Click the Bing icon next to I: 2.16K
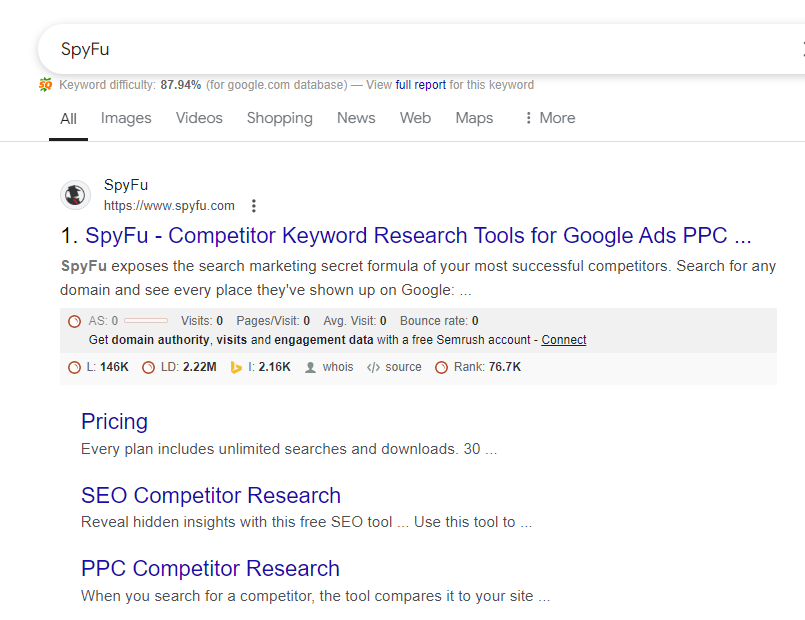Viewport: 805px width, 620px height. (236, 367)
